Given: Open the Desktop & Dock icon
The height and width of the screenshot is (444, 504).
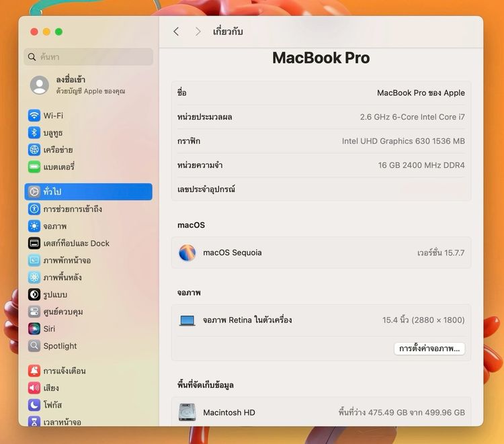Looking at the screenshot, I should pos(34,243).
